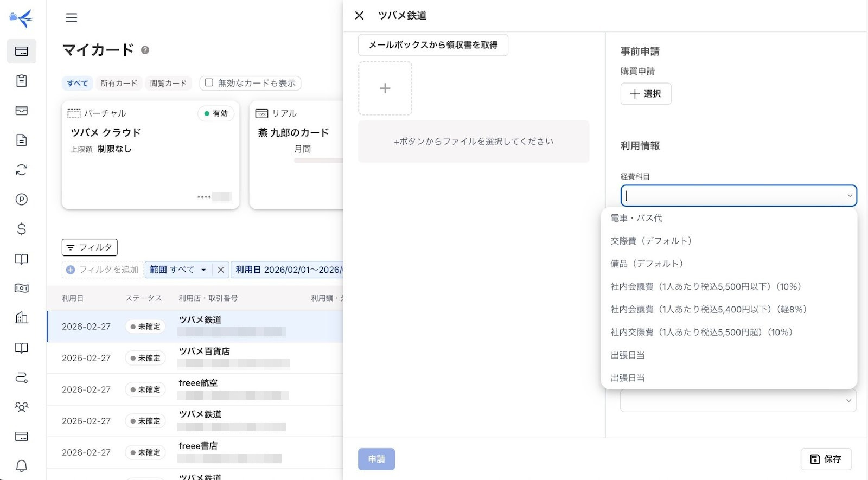The height and width of the screenshot is (480, 868).
Task: Open the notification bell icon
Action: coord(22,466)
